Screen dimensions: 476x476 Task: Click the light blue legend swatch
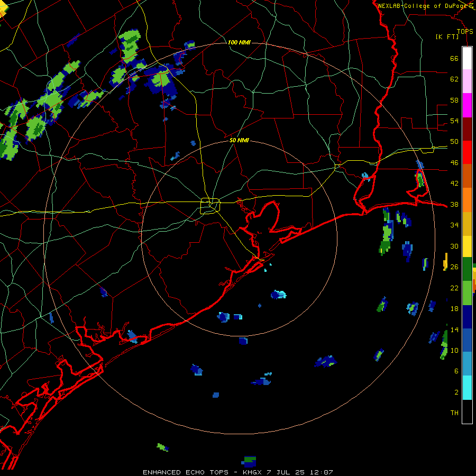(x=467, y=364)
